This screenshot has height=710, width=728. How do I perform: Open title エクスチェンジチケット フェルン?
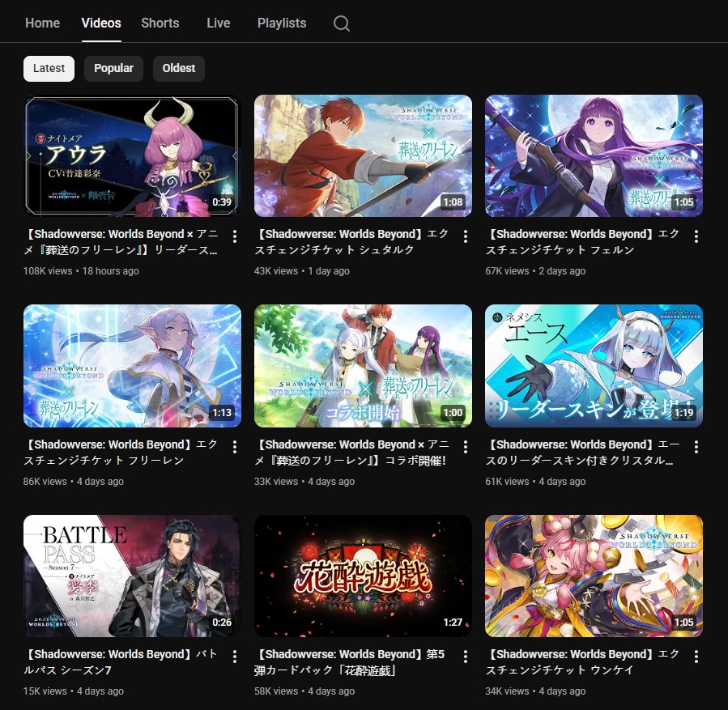click(x=582, y=242)
